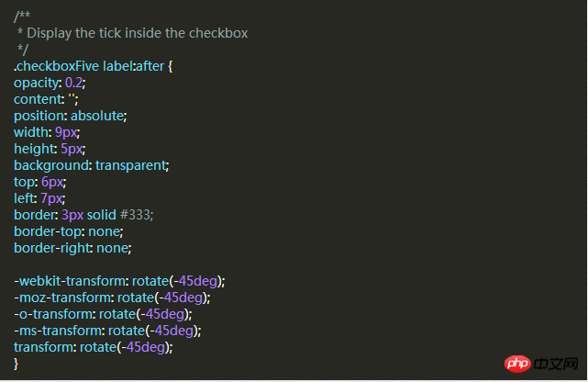This screenshot has height=382, width=588.
Task: Click the position absolute declaration
Action: coord(71,116)
